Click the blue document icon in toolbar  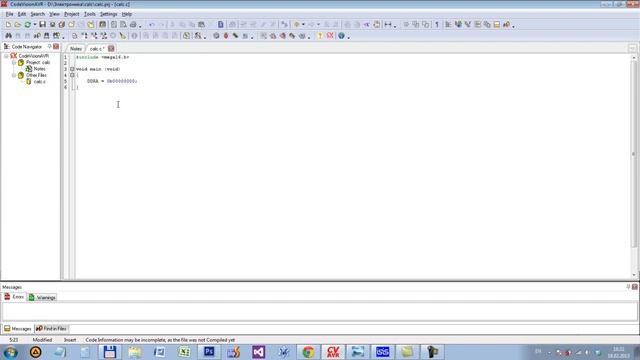point(220,25)
